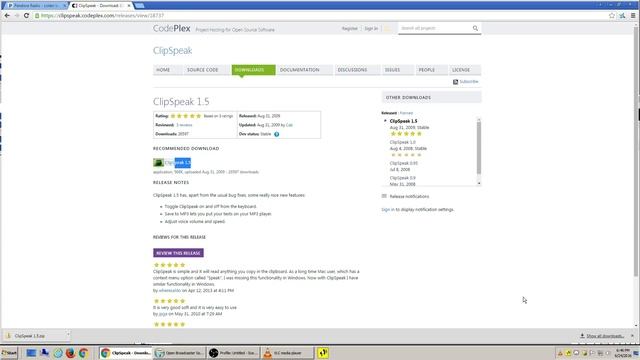
Task: Click the Subscribe feed icon
Action: [x=455, y=82]
